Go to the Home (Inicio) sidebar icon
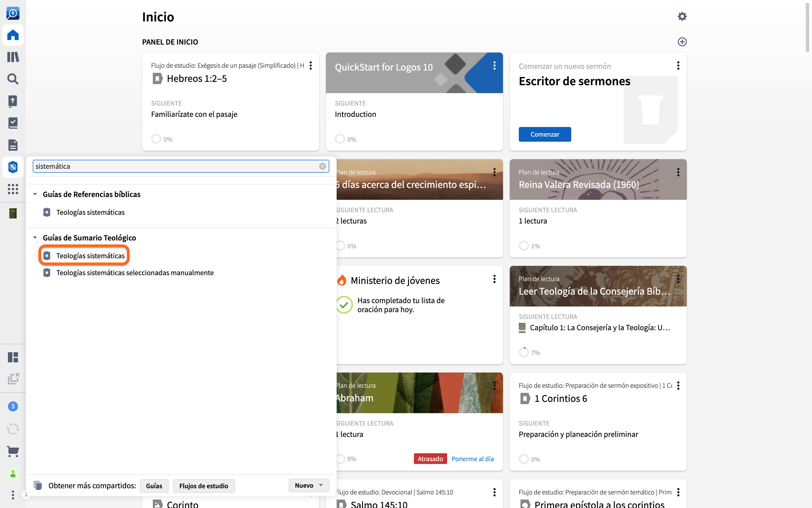The image size is (812, 508). pos(13,35)
